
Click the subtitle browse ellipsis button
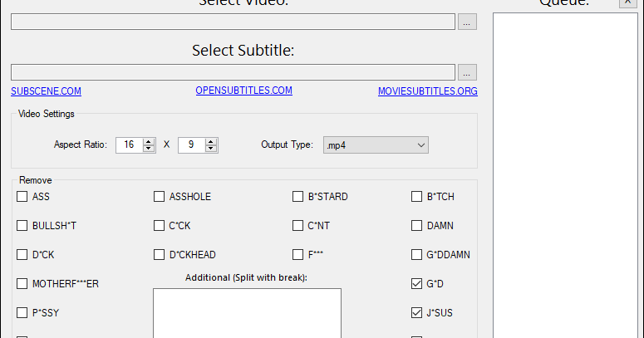[x=467, y=72]
